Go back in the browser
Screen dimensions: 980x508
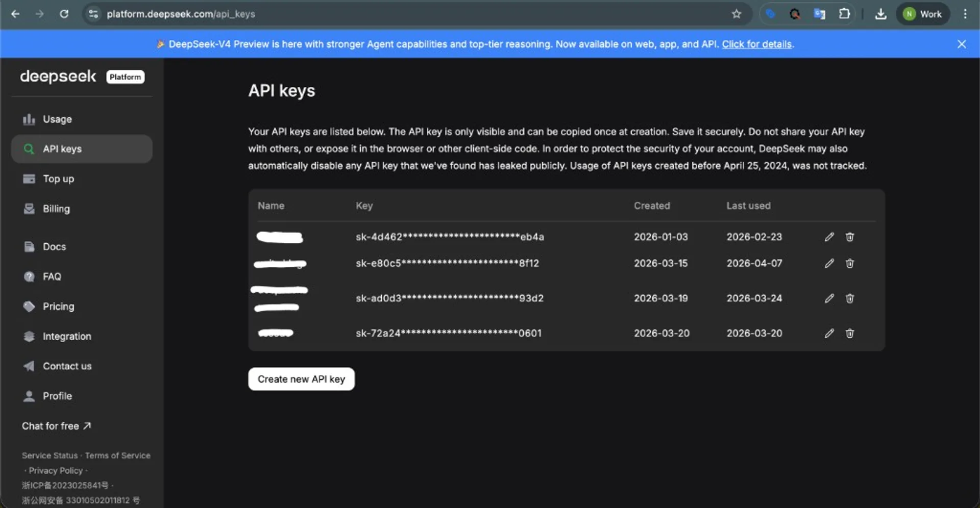(15, 14)
